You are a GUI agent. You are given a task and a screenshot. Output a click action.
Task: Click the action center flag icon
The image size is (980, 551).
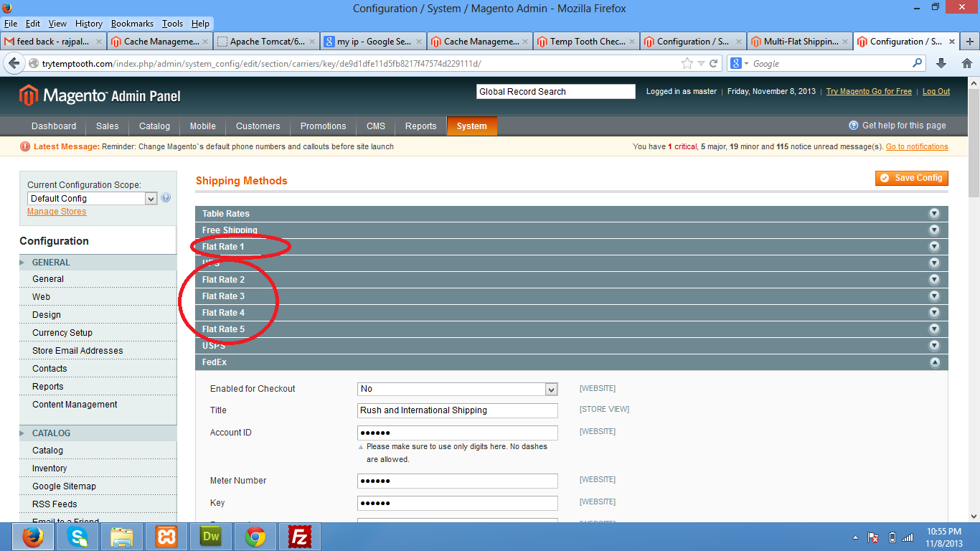point(873,537)
